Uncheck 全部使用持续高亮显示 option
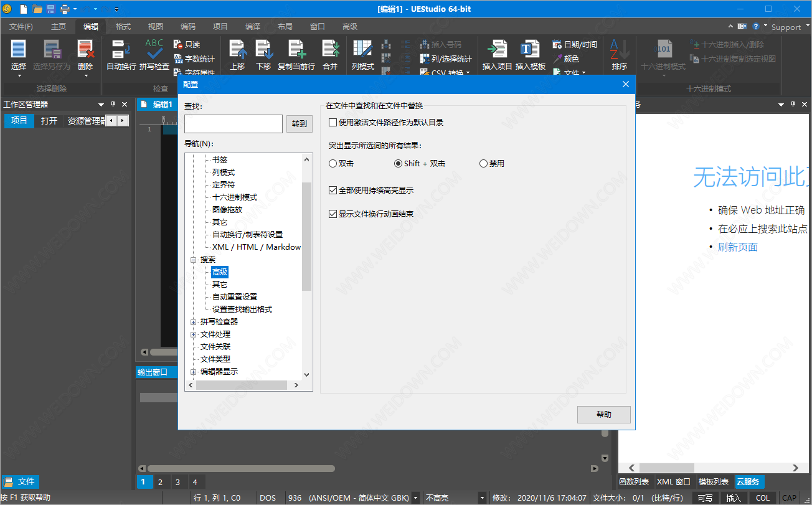 tap(333, 190)
